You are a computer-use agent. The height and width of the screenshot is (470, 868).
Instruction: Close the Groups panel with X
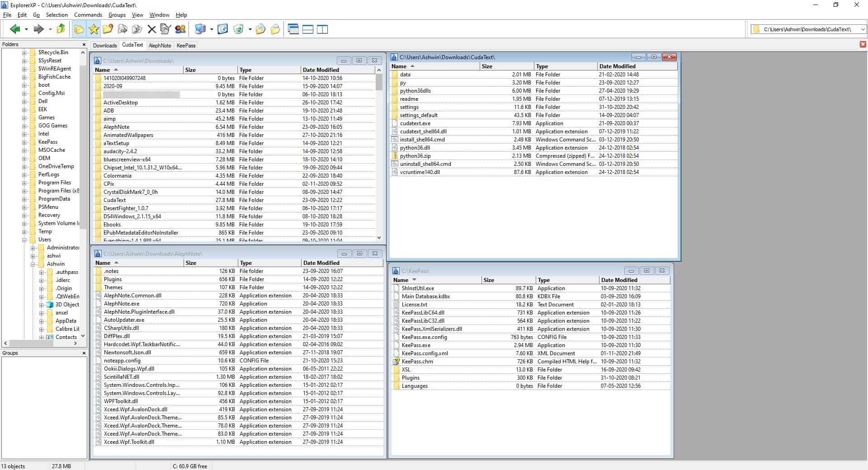click(x=84, y=353)
